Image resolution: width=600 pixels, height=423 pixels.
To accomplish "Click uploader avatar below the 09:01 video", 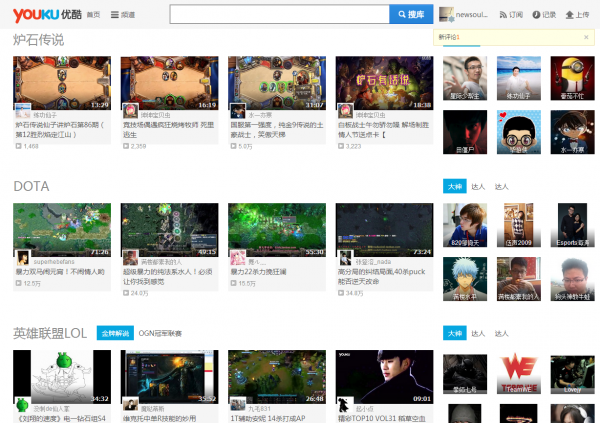I will (345, 405).
